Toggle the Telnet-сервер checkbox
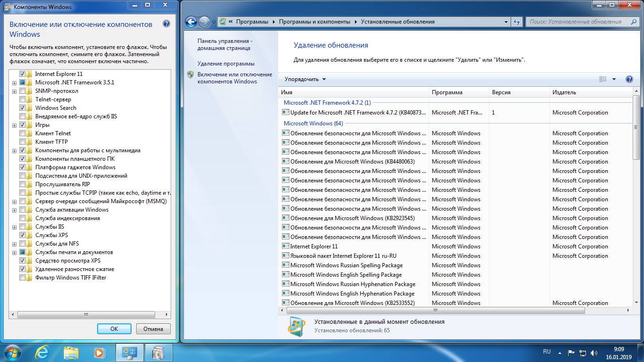644x362 pixels. tap(23, 99)
